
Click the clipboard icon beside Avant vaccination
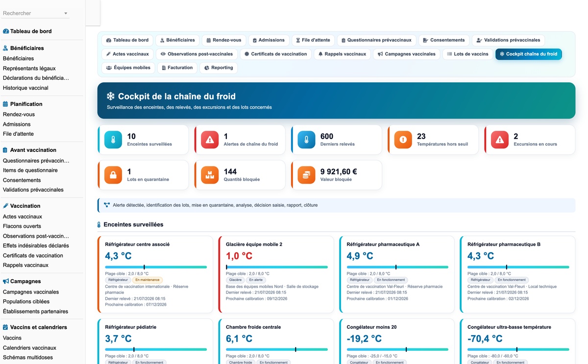pyautogui.click(x=5, y=150)
